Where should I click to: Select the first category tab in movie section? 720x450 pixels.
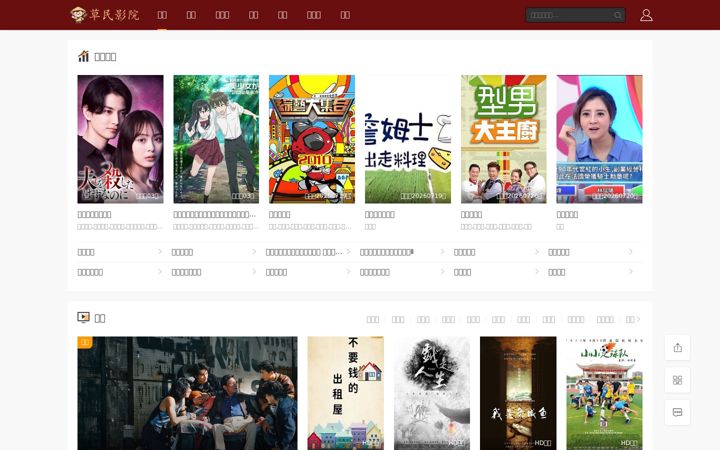click(373, 319)
